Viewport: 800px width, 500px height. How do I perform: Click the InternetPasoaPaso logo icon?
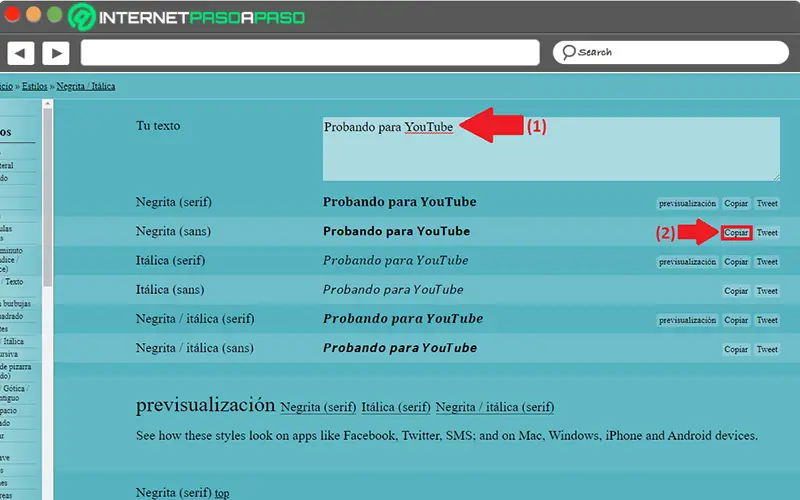click(82, 16)
